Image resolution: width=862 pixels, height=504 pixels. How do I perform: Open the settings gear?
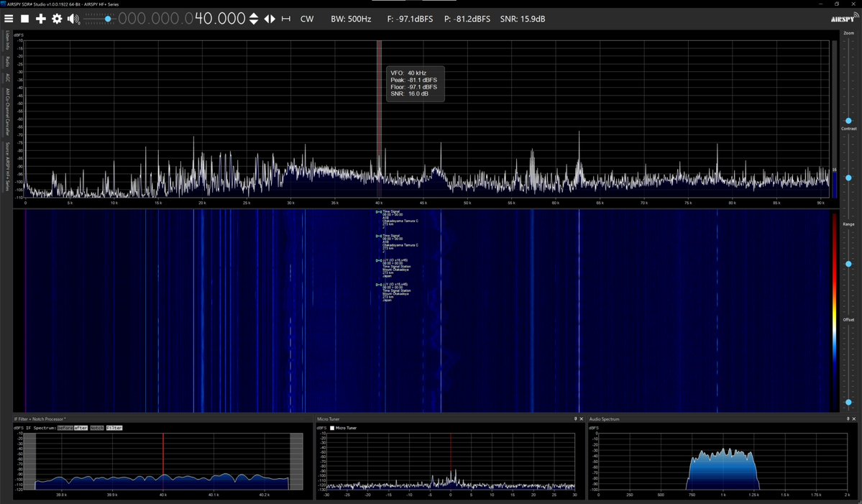coord(58,19)
